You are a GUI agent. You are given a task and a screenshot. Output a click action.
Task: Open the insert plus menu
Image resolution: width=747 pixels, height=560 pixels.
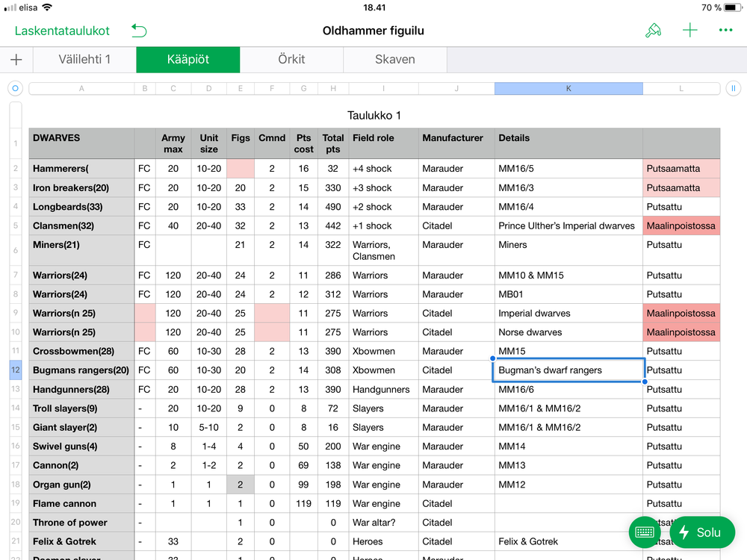(689, 31)
